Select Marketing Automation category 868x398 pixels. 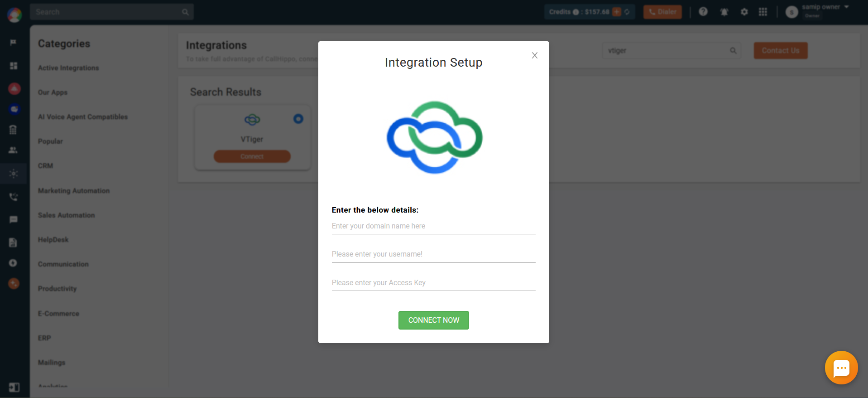click(74, 190)
